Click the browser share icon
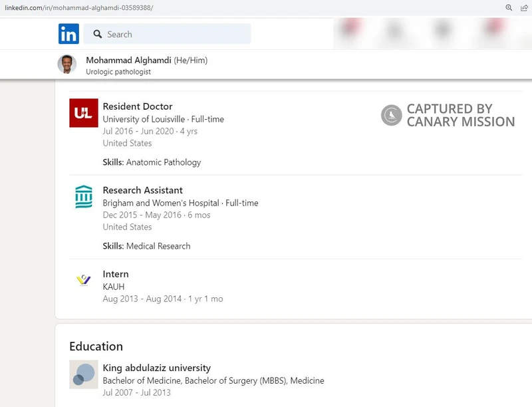This screenshot has width=532, height=407. click(x=523, y=9)
